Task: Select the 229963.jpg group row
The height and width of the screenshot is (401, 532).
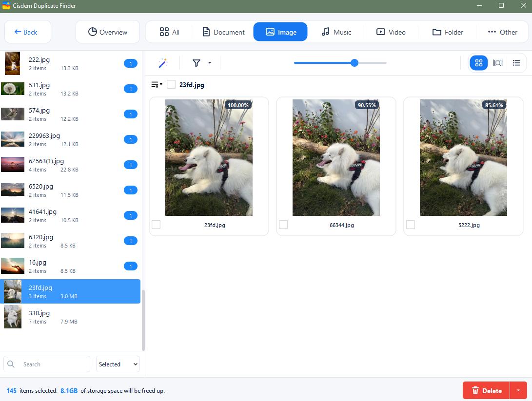Action: click(70, 139)
